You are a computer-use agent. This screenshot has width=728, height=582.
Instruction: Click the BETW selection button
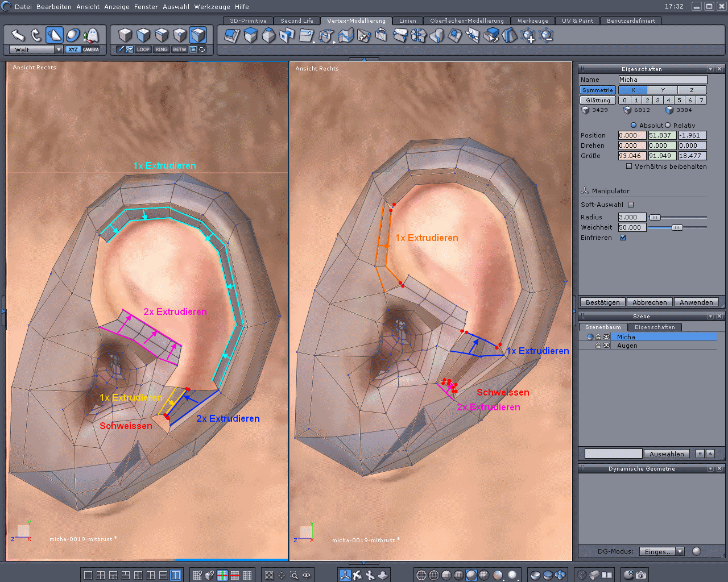click(180, 49)
